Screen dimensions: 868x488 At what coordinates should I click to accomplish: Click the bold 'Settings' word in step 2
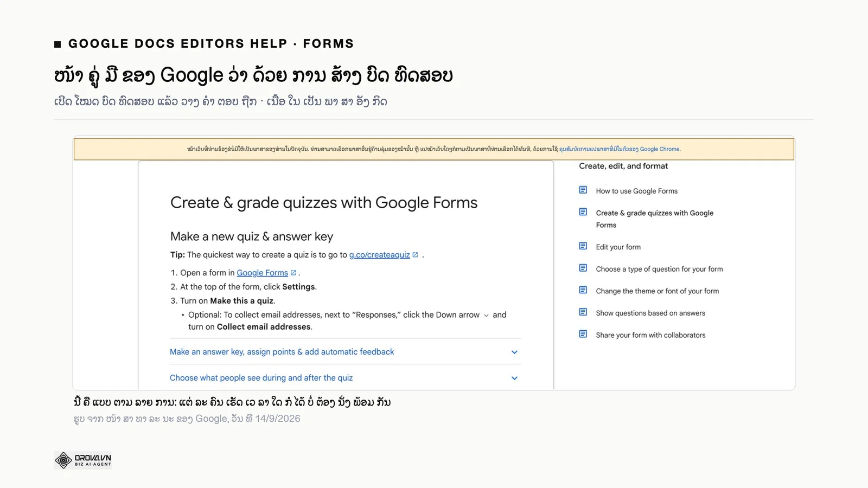click(298, 287)
